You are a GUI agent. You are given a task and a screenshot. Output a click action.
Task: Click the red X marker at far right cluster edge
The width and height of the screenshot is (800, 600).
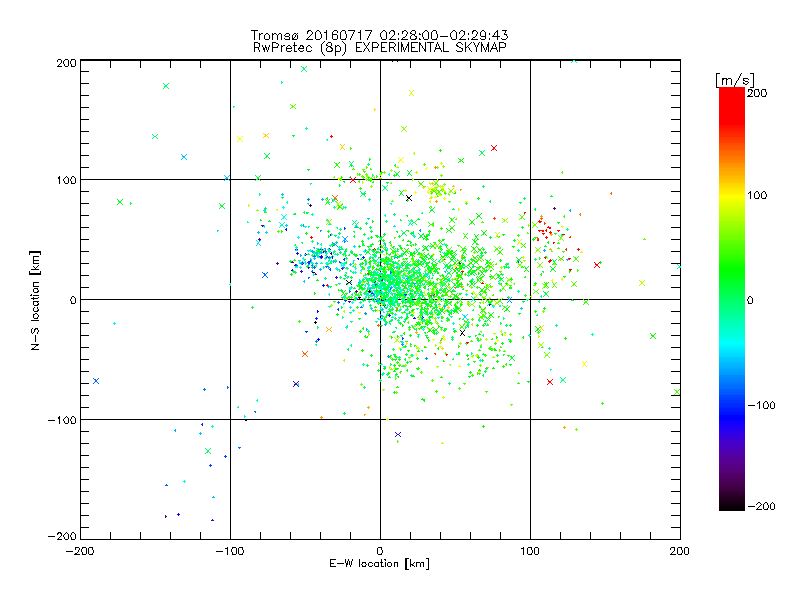(x=597, y=265)
